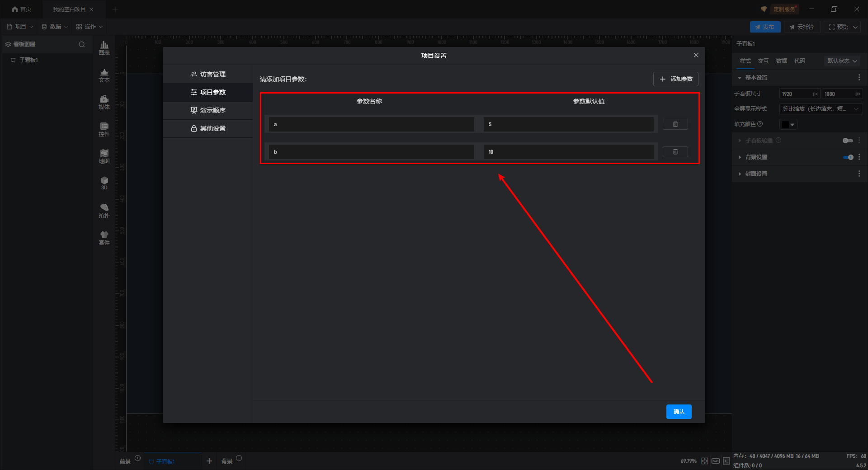This screenshot has height=470, width=868.
Task: Edit parameter name field containing a
Action: [x=372, y=124]
